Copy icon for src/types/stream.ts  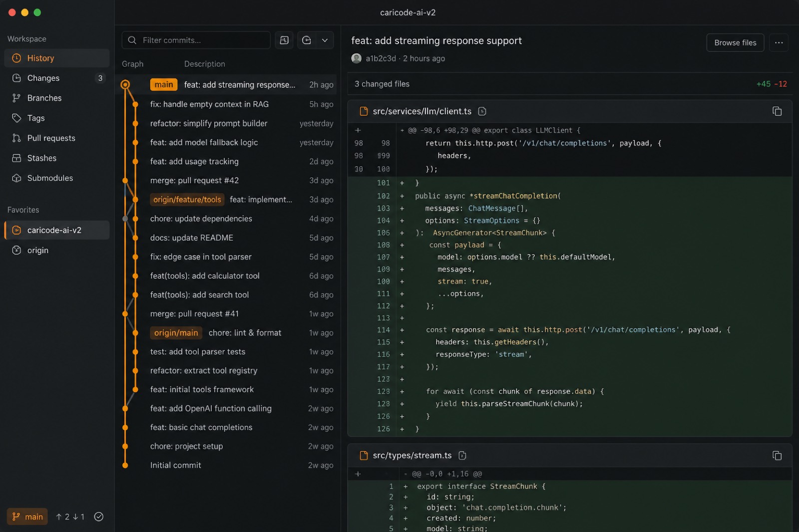coord(777,455)
